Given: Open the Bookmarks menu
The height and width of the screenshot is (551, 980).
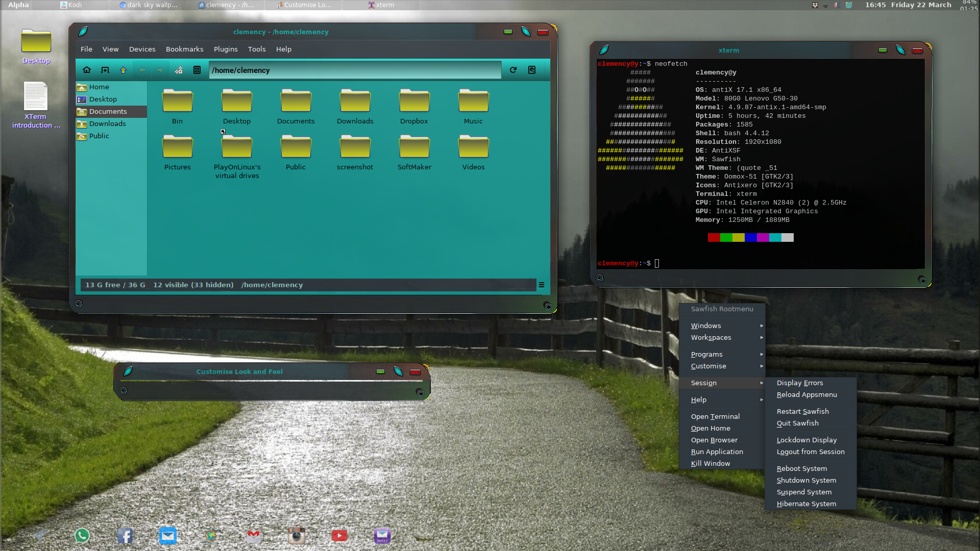Looking at the screenshot, I should click(x=184, y=49).
